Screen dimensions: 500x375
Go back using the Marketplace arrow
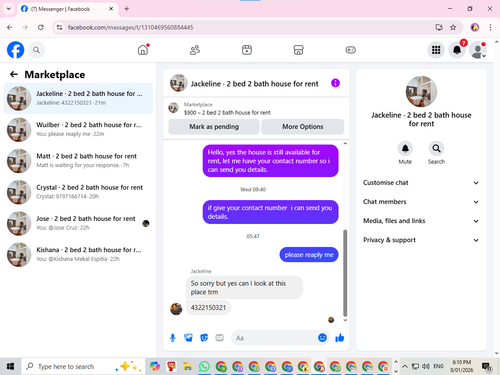pos(14,74)
